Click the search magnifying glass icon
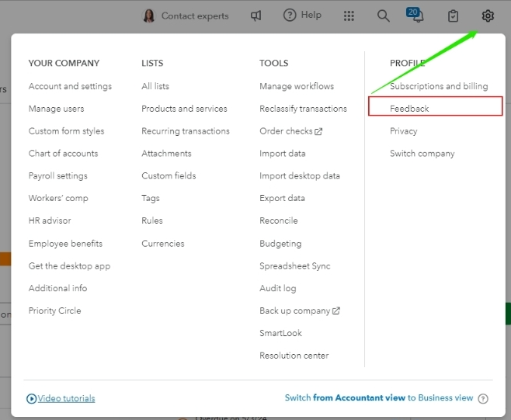Screen dimensions: 511x420 (x=384, y=16)
